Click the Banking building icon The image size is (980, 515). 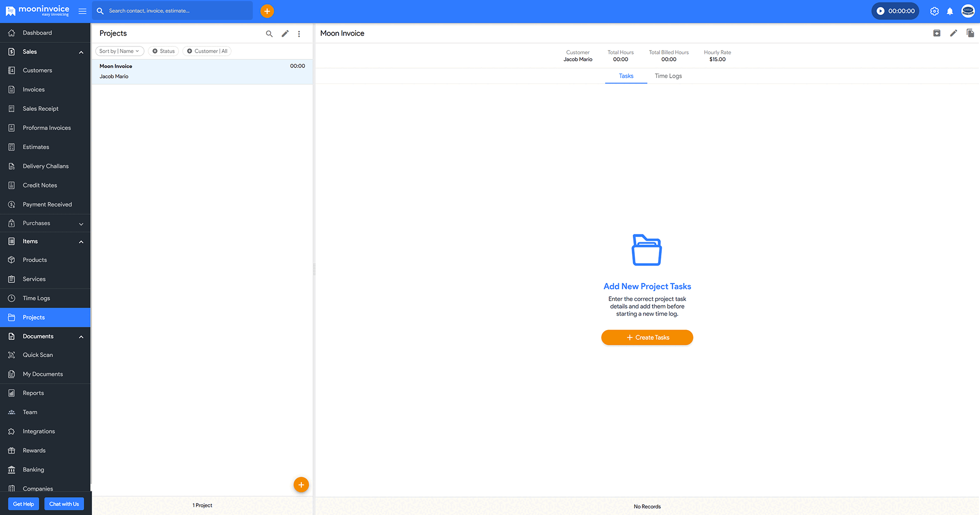[12, 470]
